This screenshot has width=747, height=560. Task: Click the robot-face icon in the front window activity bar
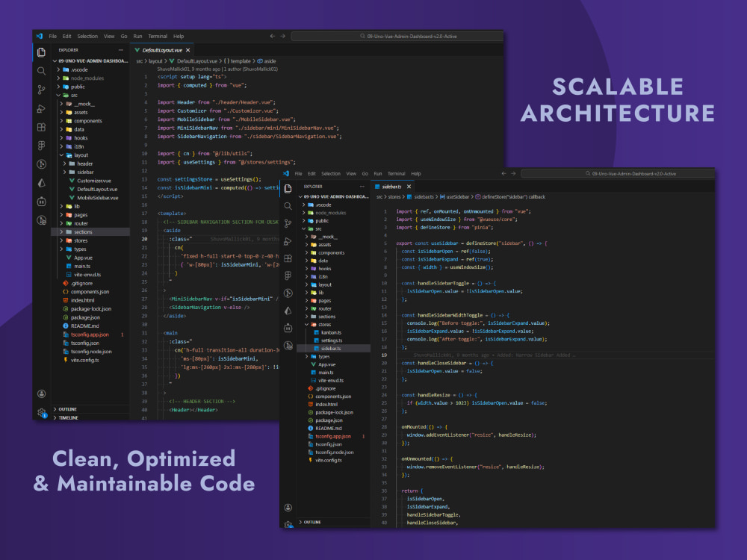(x=288, y=328)
